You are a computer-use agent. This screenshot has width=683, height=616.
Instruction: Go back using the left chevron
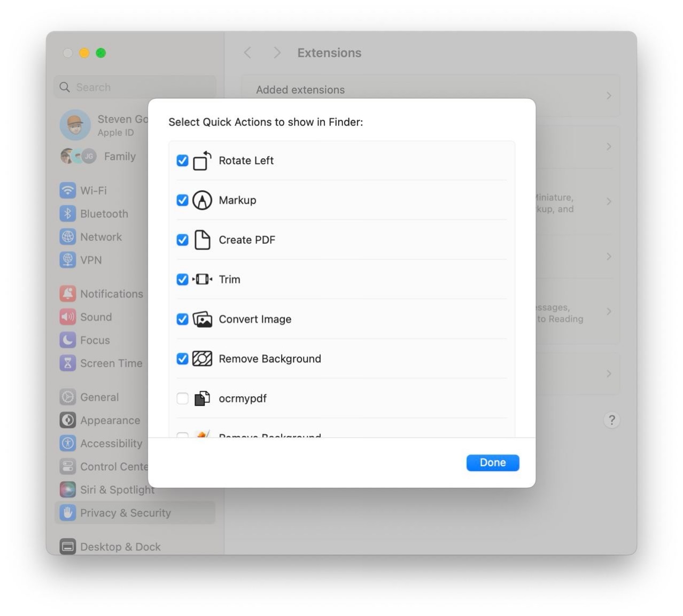tap(247, 52)
